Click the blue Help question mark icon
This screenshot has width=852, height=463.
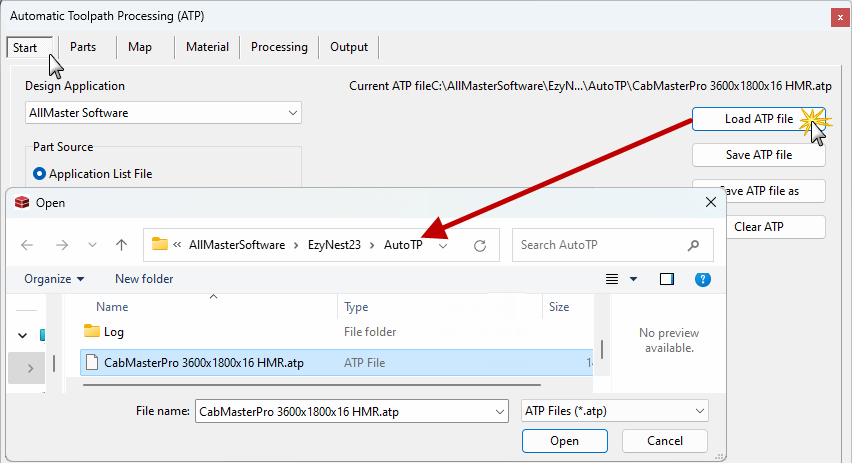(703, 279)
